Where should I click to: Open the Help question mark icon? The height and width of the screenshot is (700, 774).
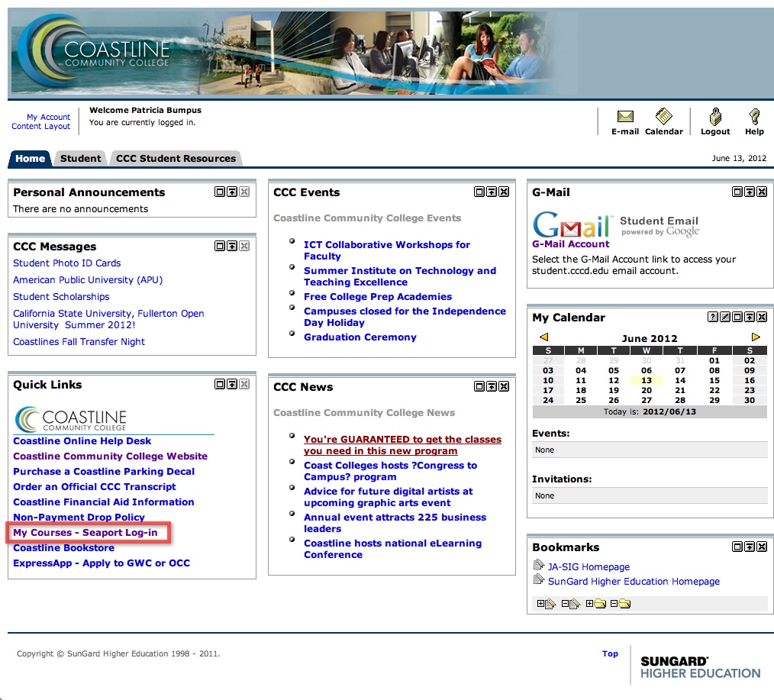[x=754, y=117]
